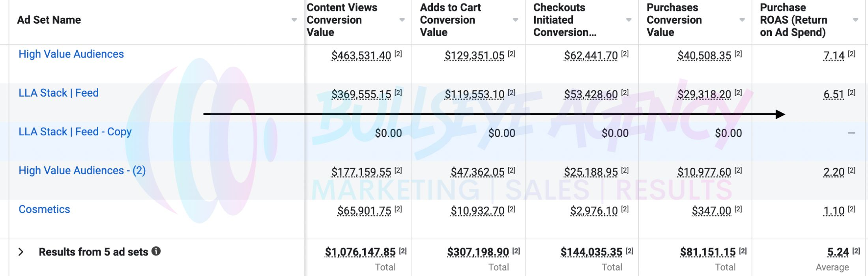Click footnote [2] next to 7.14 ROAS

click(851, 54)
